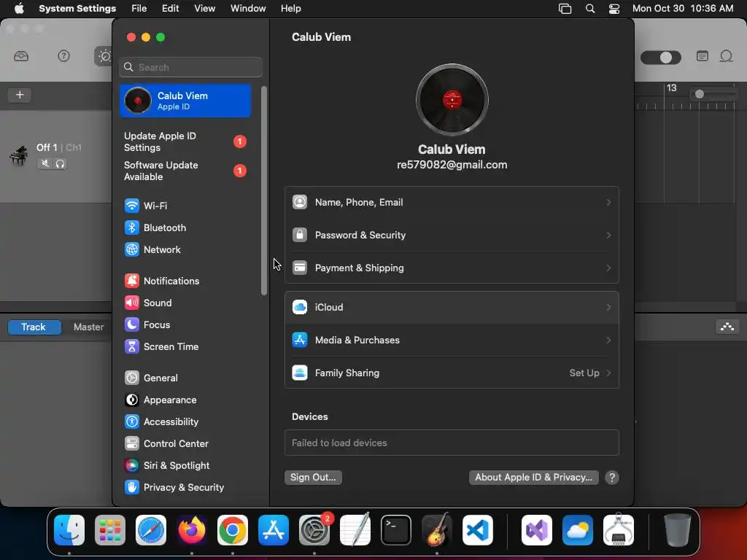Launch Launchpad from the Dock
This screenshot has width=747, height=560.
[x=110, y=530]
